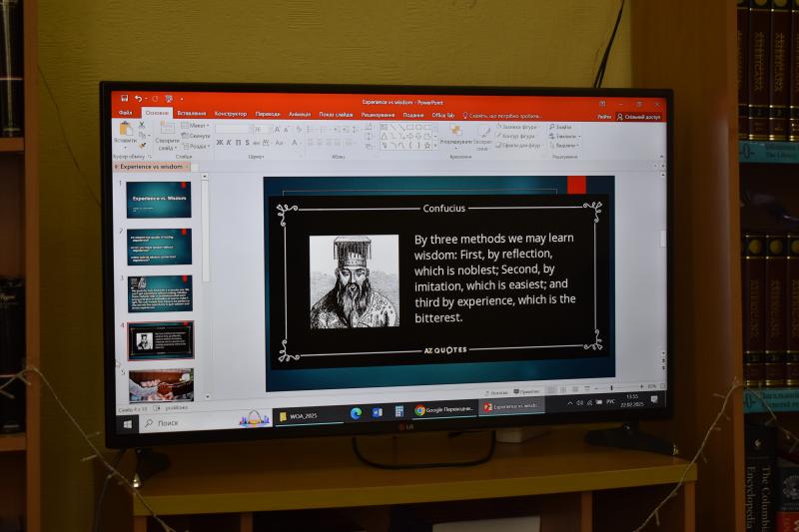Click the Reset (Скинути) slide button
Image resolution: width=799 pixels, height=532 pixels.
196,136
